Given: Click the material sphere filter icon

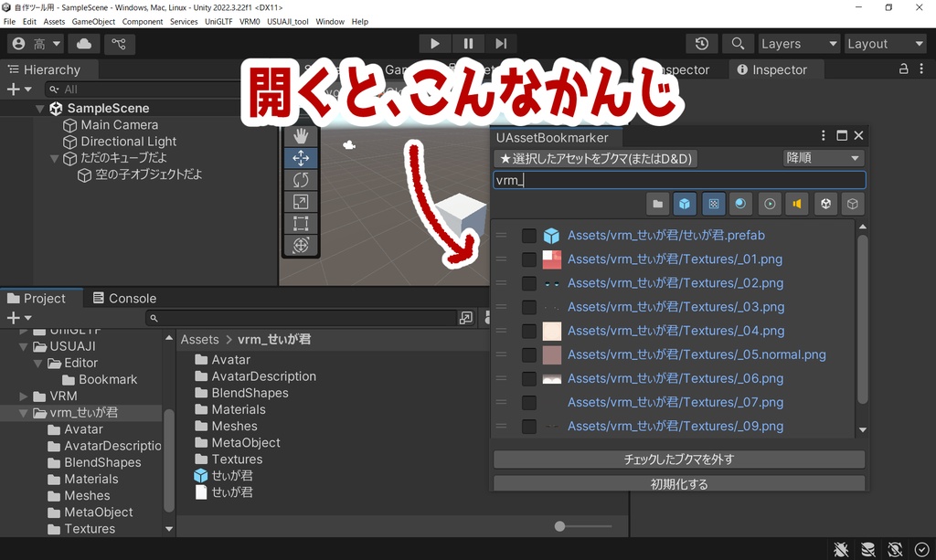Looking at the screenshot, I should 740,204.
